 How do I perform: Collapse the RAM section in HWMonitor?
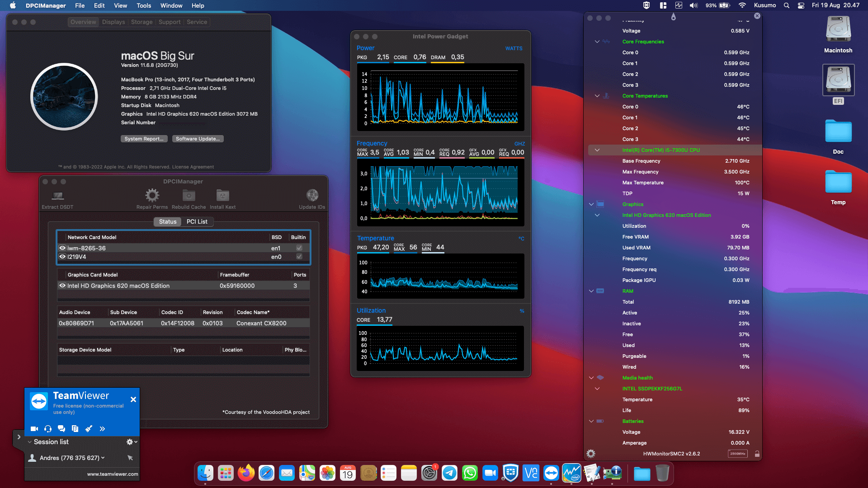591,291
